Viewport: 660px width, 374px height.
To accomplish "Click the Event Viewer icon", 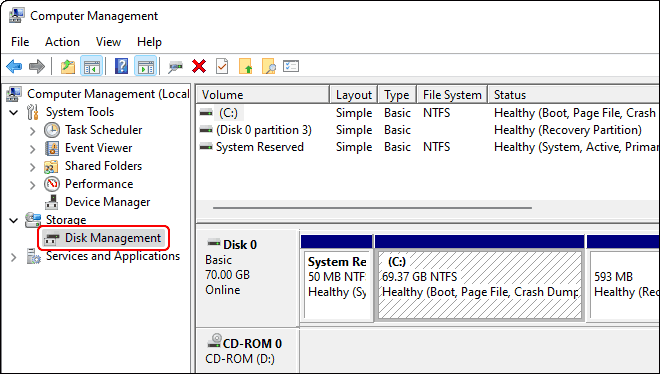I will (x=52, y=148).
